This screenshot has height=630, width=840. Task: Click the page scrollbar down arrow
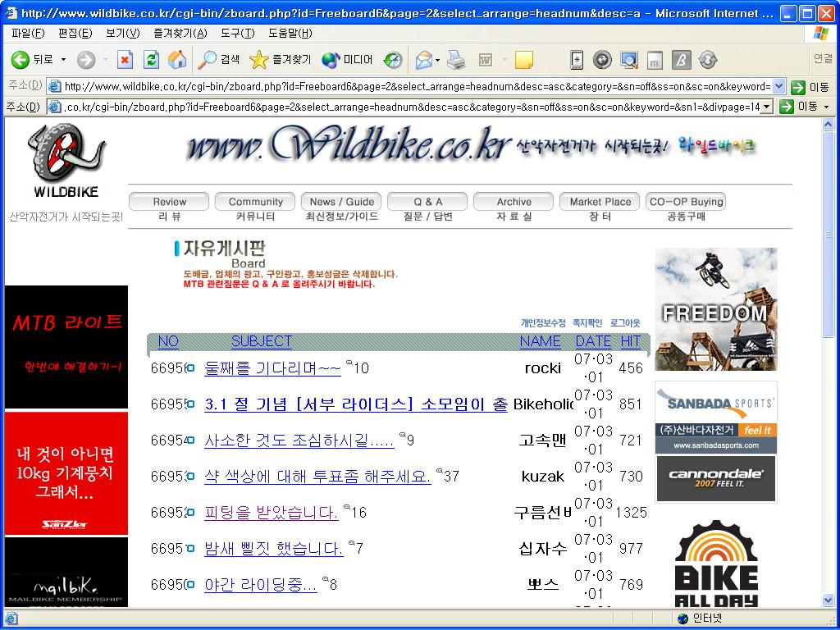click(829, 600)
